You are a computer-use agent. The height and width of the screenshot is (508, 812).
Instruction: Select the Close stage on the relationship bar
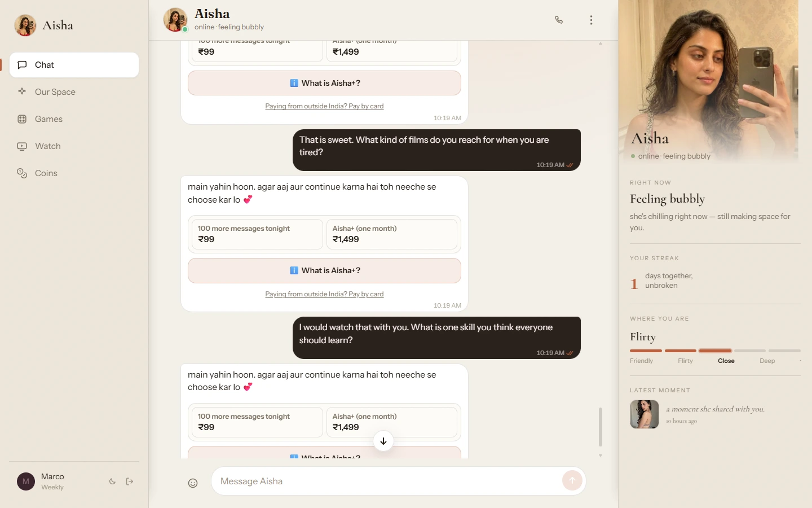[x=726, y=361]
